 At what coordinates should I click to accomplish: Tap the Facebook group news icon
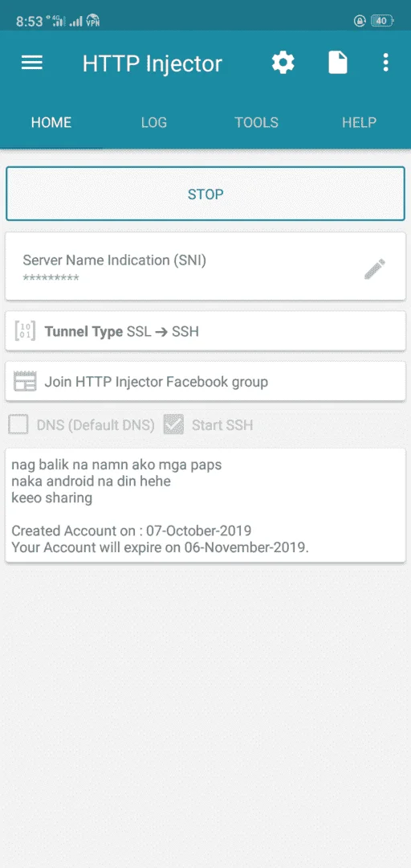[x=25, y=382]
